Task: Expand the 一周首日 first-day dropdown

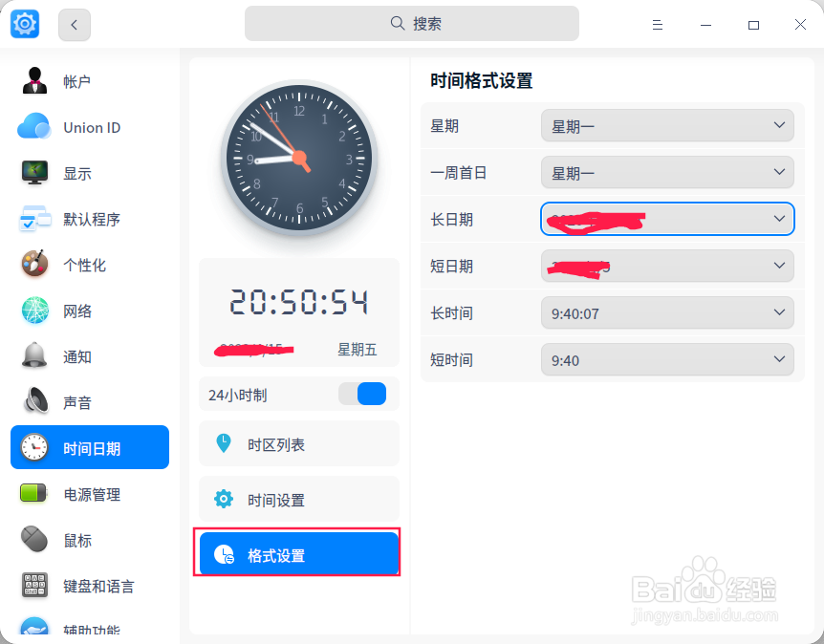Action: click(x=667, y=172)
